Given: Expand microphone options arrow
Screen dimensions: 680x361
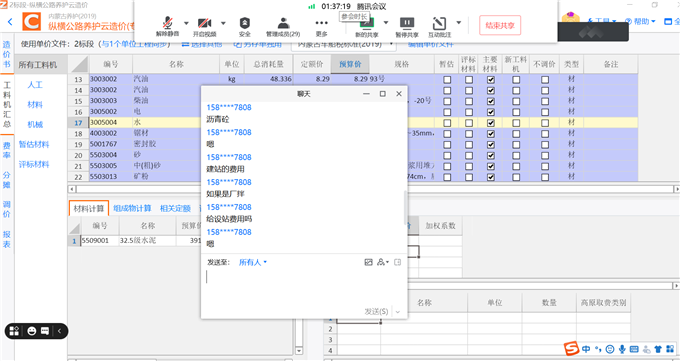Looking at the screenshot, I should 186,23.
